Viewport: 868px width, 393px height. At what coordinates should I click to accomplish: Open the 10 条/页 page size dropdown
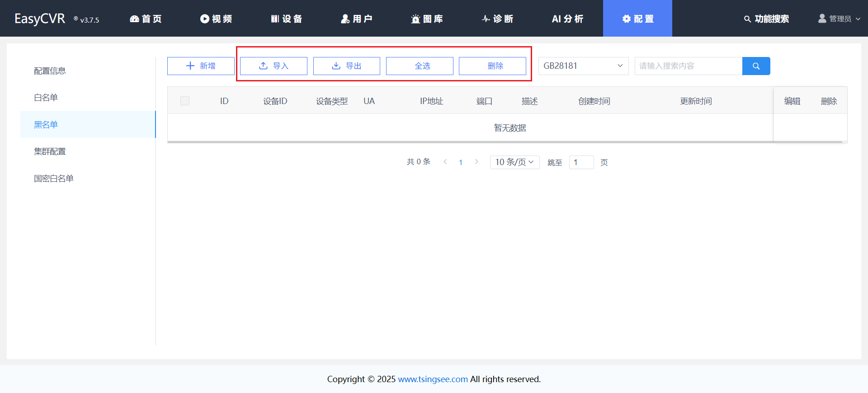tap(514, 162)
